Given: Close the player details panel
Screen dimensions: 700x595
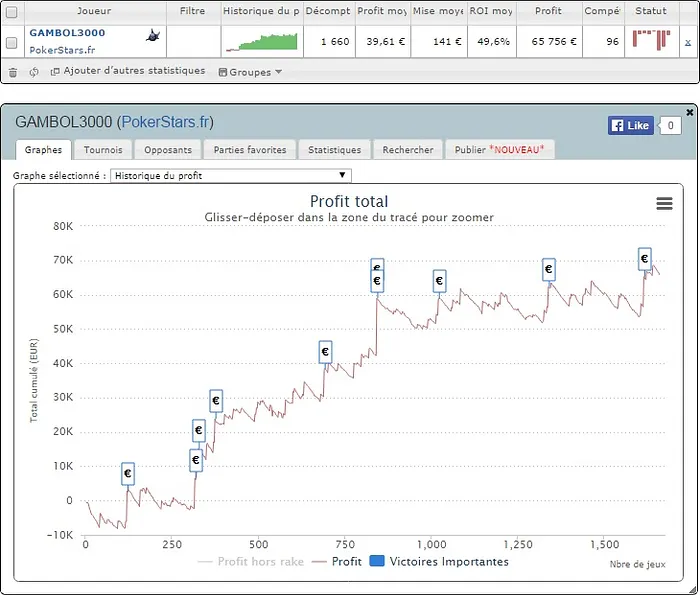Looking at the screenshot, I should click(x=689, y=112).
